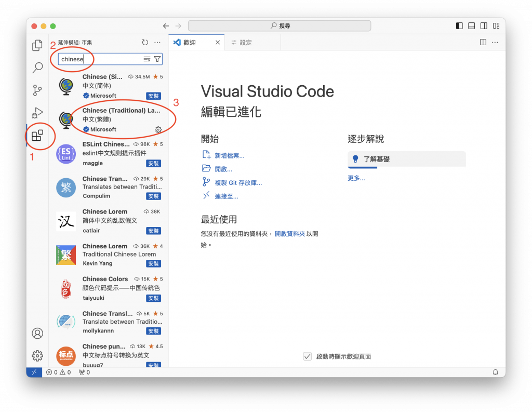Click the 開啟資料夾 open folder link
532x412 pixels.
click(x=290, y=234)
